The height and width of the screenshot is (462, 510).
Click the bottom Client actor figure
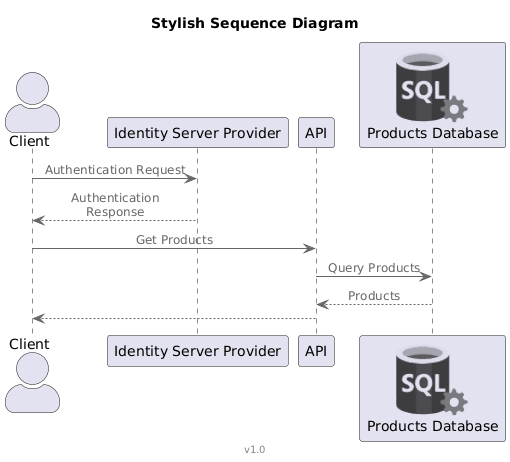coord(32,383)
